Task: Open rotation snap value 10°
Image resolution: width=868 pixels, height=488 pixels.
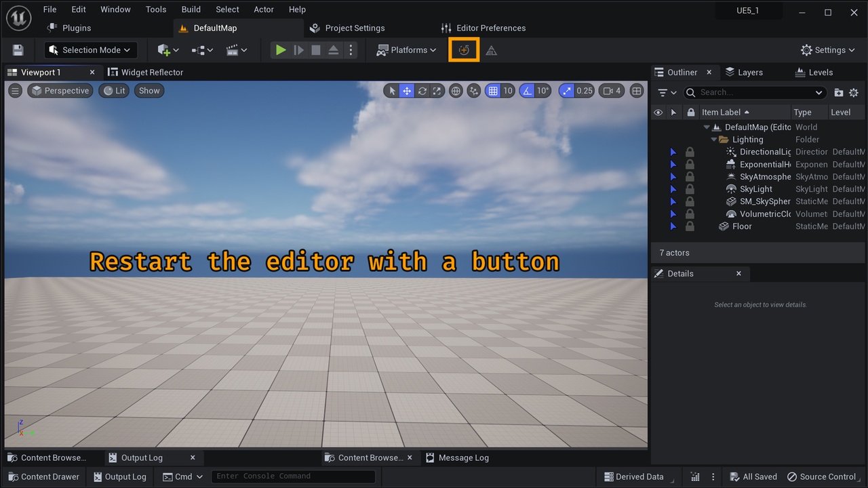Action: 543,91
